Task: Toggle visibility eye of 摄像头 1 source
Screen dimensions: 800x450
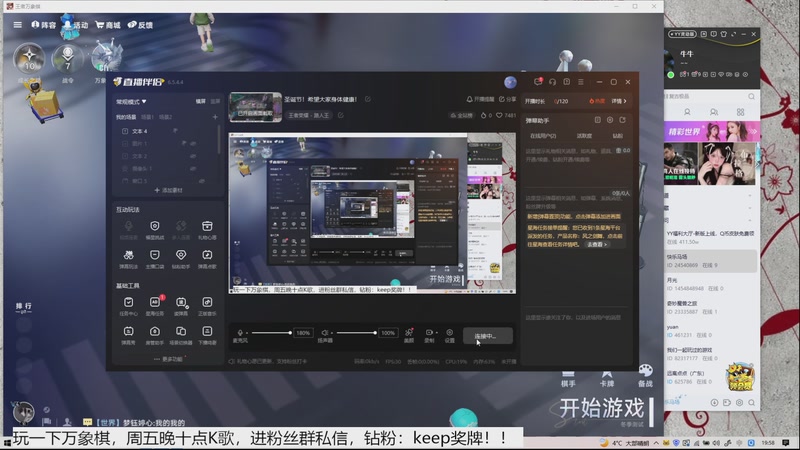Action: click(x=194, y=168)
